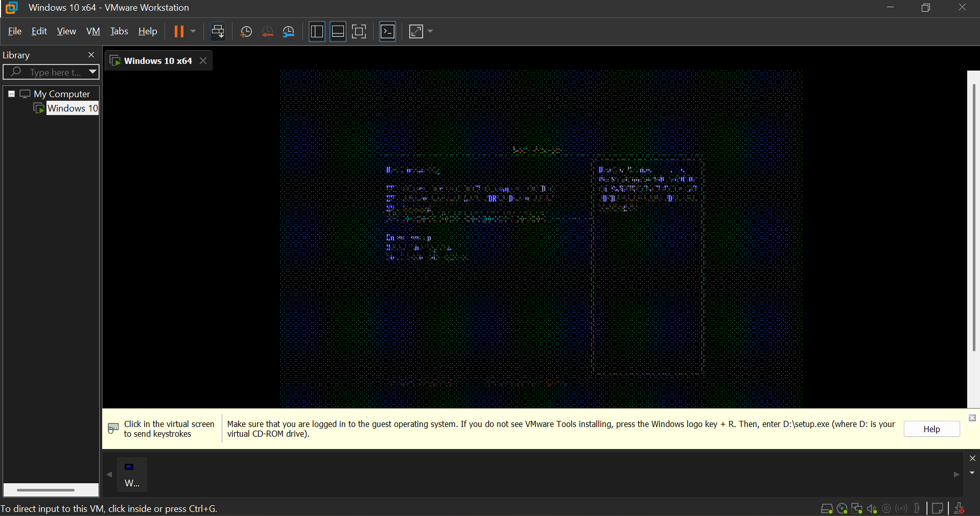Click the USB device status icon
This screenshot has width=980, height=516.
pos(917,508)
